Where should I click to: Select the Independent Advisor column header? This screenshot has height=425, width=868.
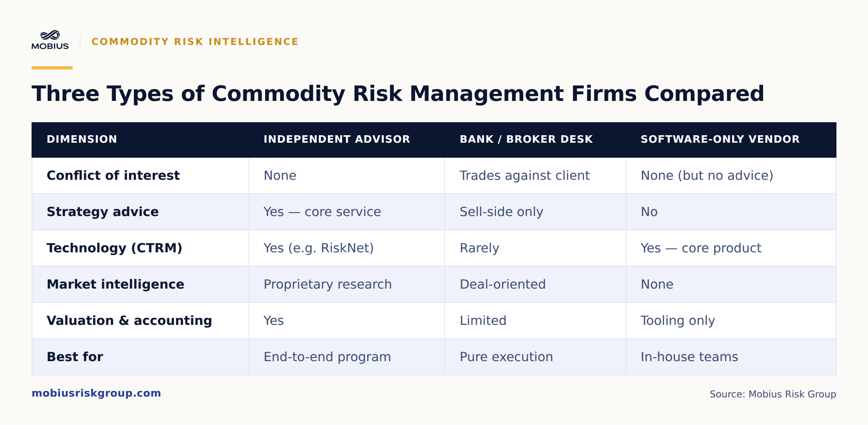pyautogui.click(x=337, y=139)
